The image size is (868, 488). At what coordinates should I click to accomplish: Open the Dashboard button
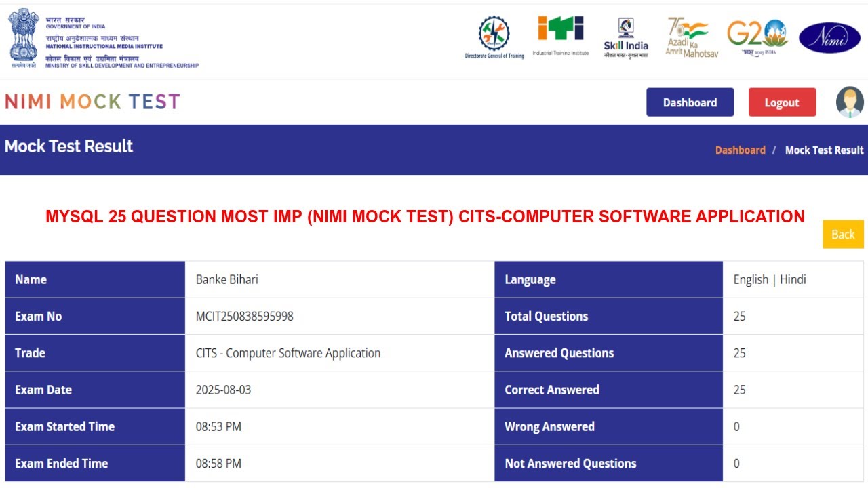690,102
